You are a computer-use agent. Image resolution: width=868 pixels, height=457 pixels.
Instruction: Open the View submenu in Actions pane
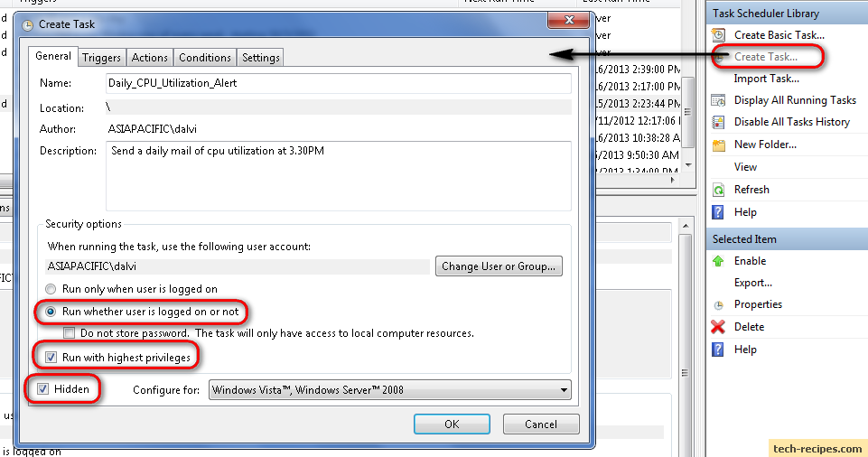[x=745, y=167]
